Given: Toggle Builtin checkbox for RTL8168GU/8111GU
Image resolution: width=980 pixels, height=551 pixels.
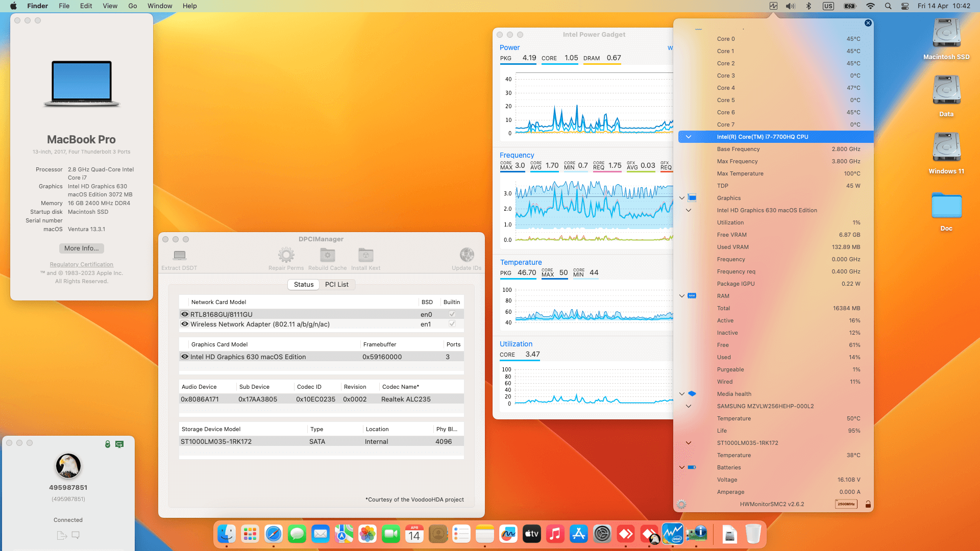Looking at the screenshot, I should [x=451, y=314].
